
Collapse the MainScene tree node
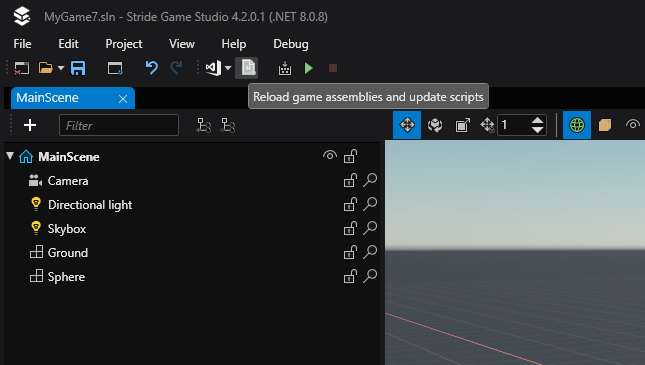pyautogui.click(x=10, y=156)
